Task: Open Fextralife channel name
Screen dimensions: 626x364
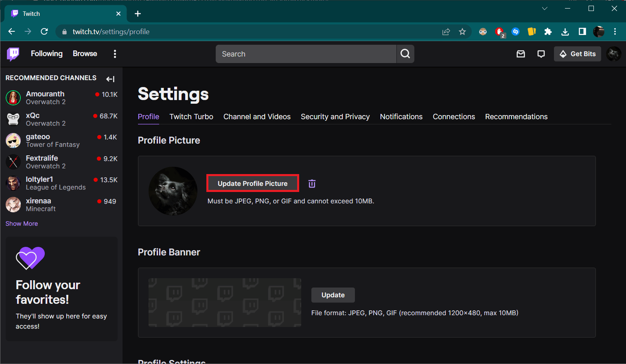Action: tap(42, 158)
